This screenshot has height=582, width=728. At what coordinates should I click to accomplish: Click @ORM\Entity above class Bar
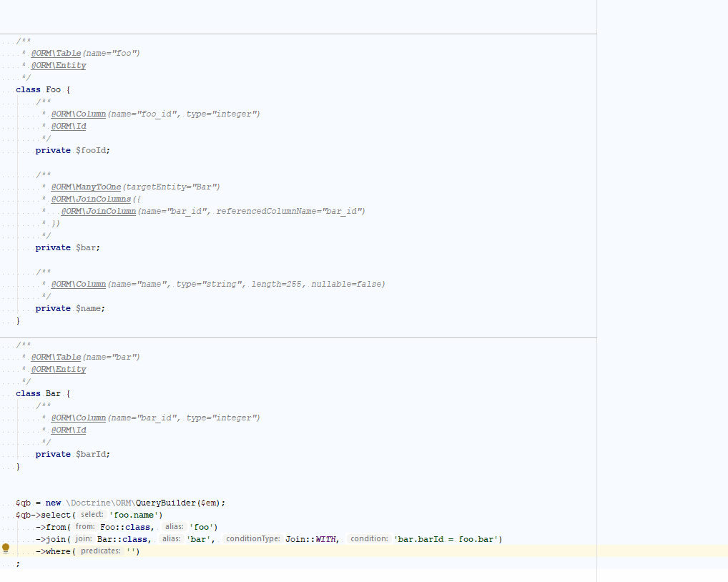[59, 370]
